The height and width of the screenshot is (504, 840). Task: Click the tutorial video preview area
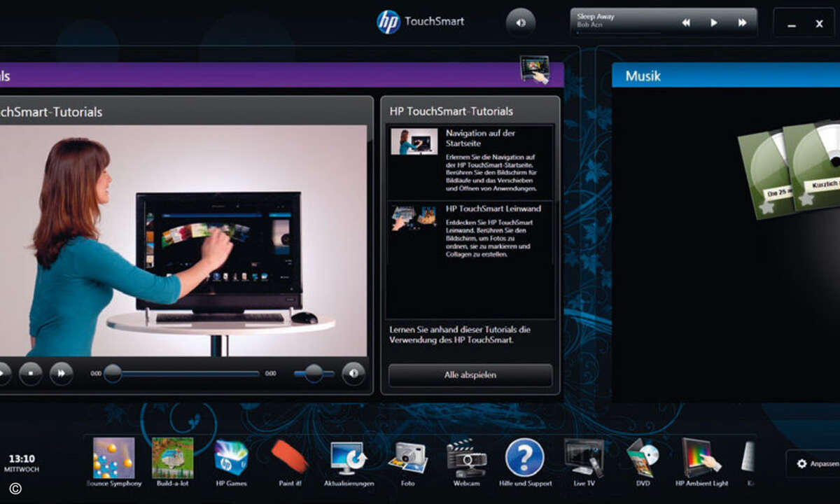pos(183,241)
